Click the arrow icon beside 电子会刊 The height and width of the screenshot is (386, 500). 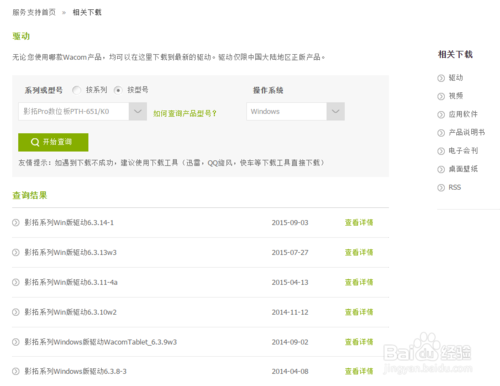pos(441,151)
